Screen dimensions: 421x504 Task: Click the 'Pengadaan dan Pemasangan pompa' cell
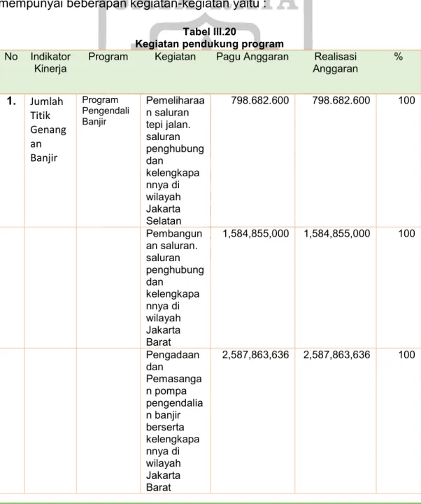click(x=174, y=421)
